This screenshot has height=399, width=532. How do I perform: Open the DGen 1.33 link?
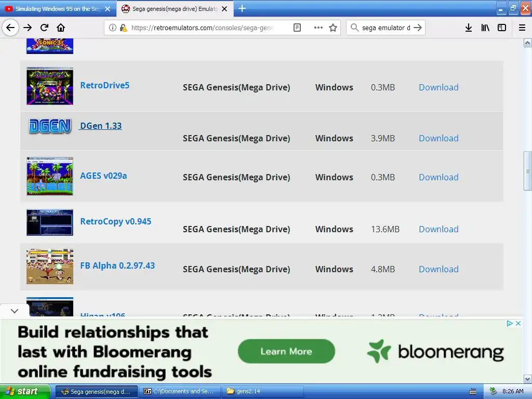coord(101,126)
